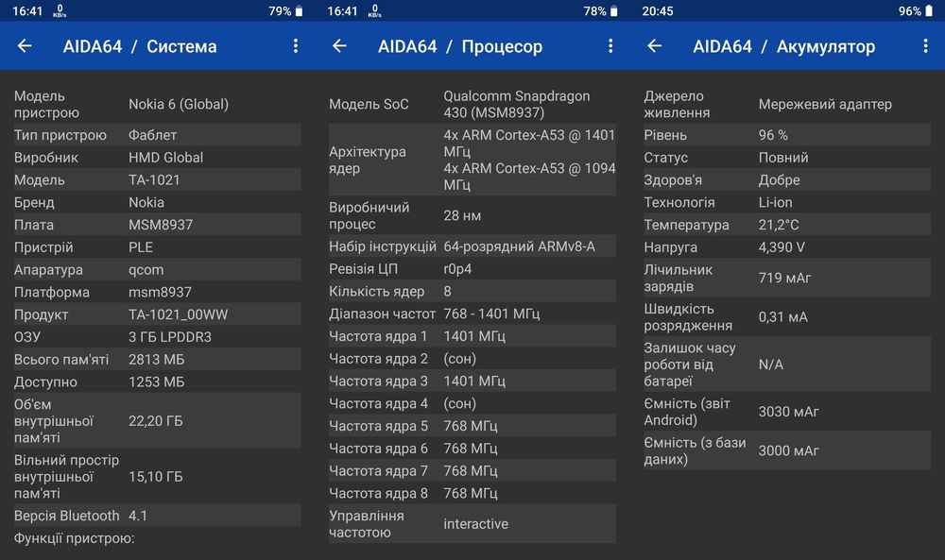The width and height of the screenshot is (945, 560).
Task: Select the '3 ГБ LPDDR3' RAM value
Action: click(x=170, y=336)
